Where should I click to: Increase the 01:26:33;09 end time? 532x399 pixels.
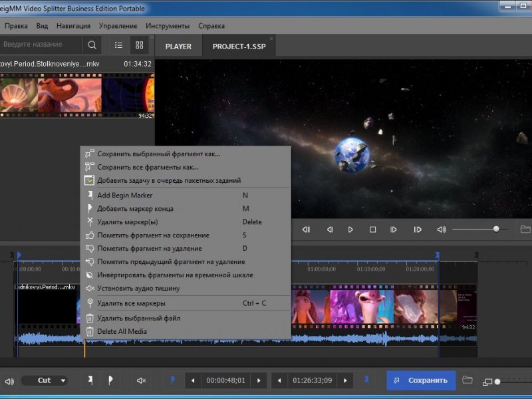(x=345, y=380)
